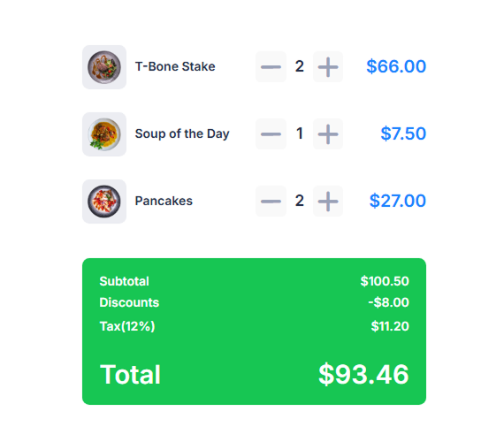Increase T-Bone Stake quantity with plus

coord(328,67)
